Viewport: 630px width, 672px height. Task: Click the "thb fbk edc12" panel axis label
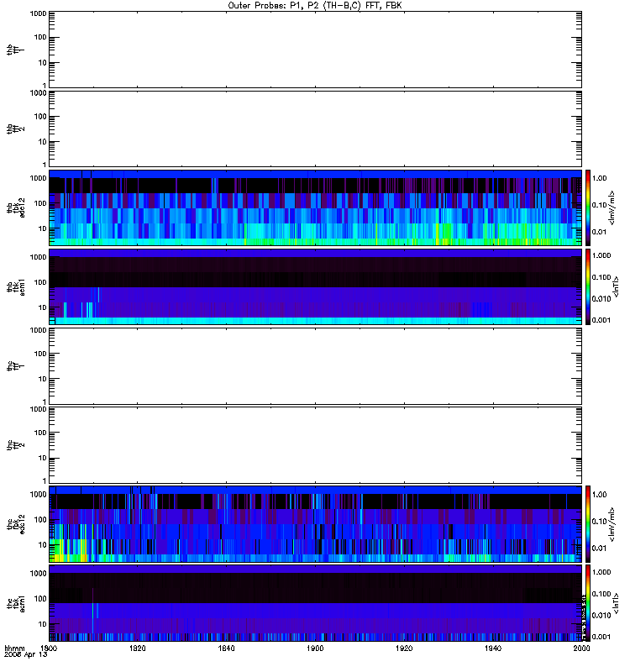(x=15, y=207)
